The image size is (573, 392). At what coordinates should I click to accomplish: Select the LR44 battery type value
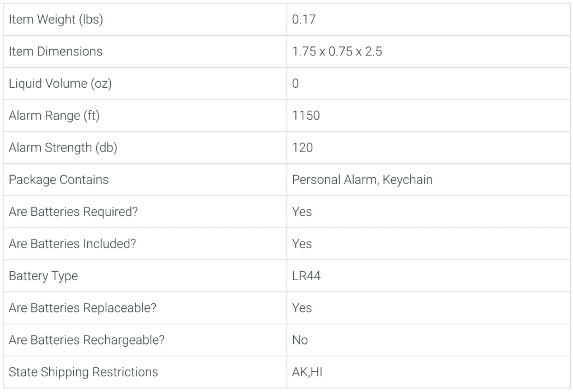[306, 276]
